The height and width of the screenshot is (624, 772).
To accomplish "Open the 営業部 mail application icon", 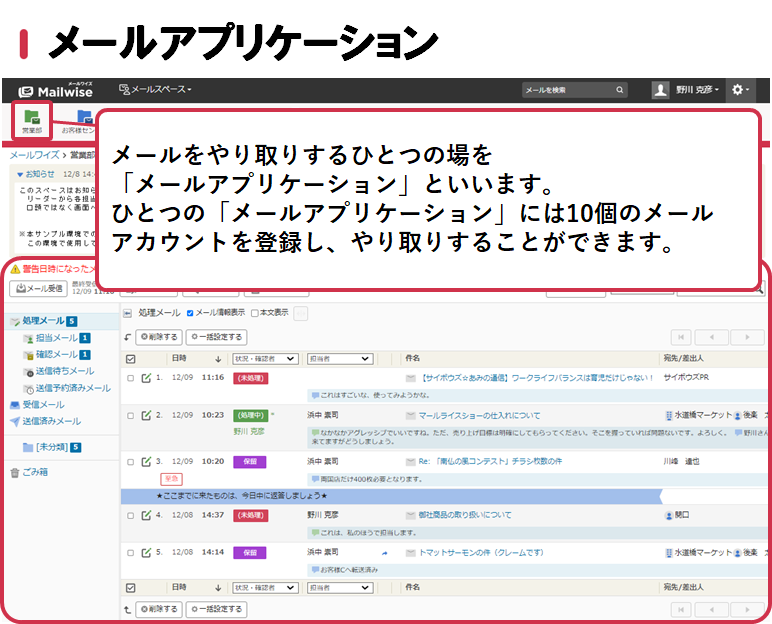I will pyautogui.click(x=31, y=120).
